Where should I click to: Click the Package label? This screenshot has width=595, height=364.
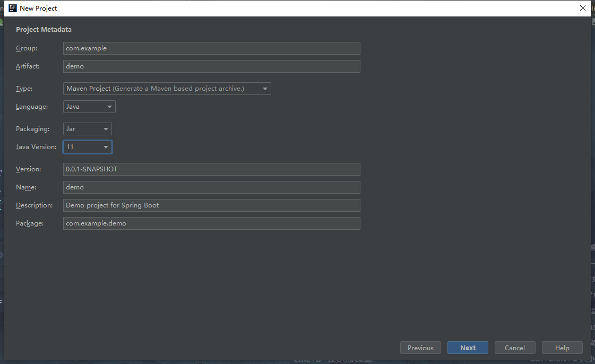(x=30, y=223)
